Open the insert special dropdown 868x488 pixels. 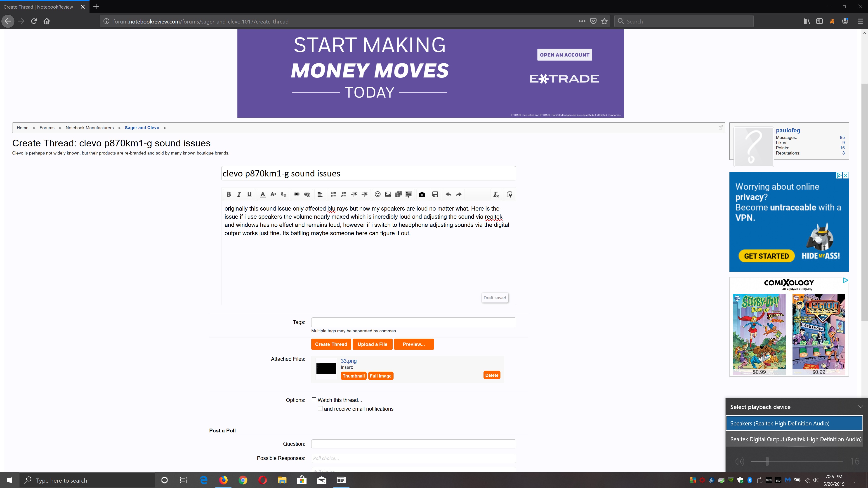409,194
